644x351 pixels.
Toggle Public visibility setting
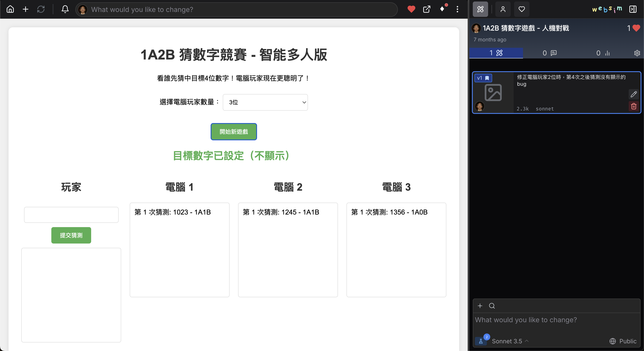point(623,341)
